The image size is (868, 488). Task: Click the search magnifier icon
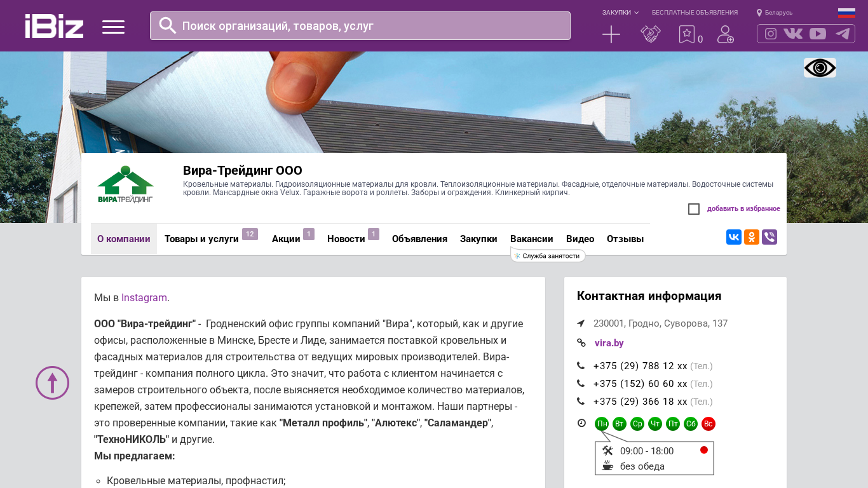click(x=168, y=25)
